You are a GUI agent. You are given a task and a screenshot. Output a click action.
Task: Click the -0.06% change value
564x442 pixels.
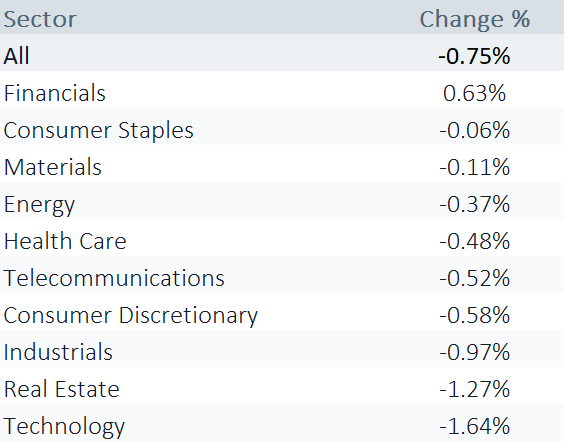pos(474,130)
